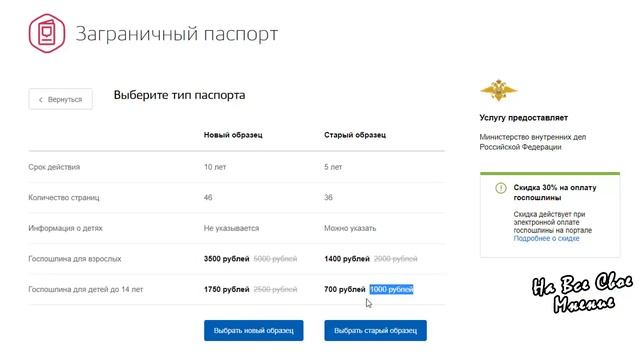Click the highlighted 1000 рублей price
The width and height of the screenshot is (640, 360).
point(391,289)
